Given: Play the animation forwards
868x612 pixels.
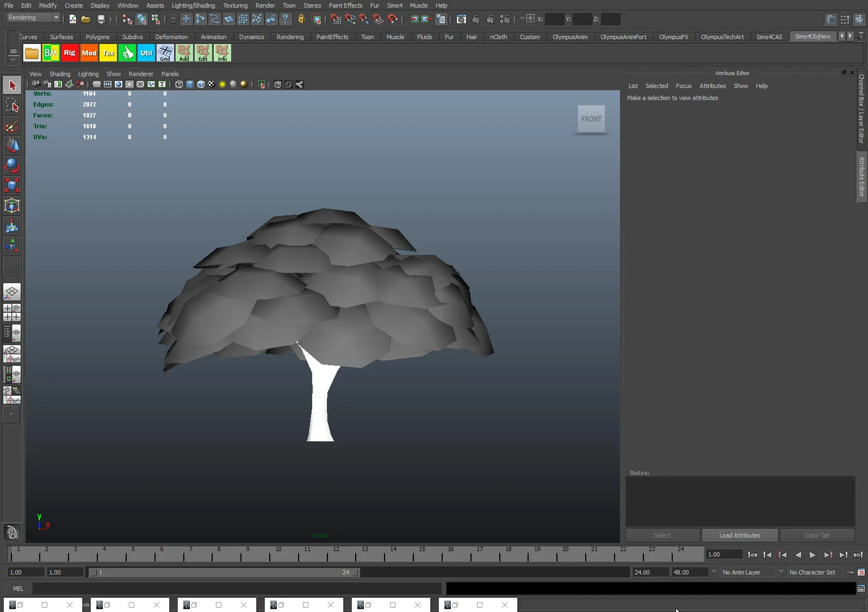Looking at the screenshot, I should 813,555.
